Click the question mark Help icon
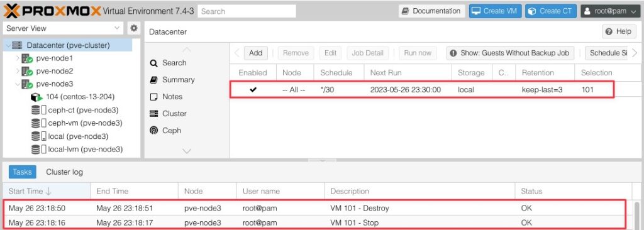This screenshot has height=230, width=644. (x=609, y=31)
